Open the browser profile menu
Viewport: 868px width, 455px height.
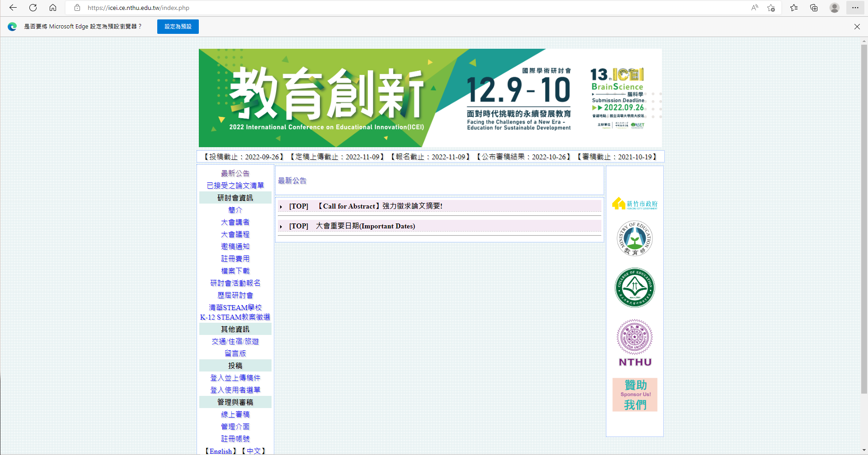(x=835, y=8)
